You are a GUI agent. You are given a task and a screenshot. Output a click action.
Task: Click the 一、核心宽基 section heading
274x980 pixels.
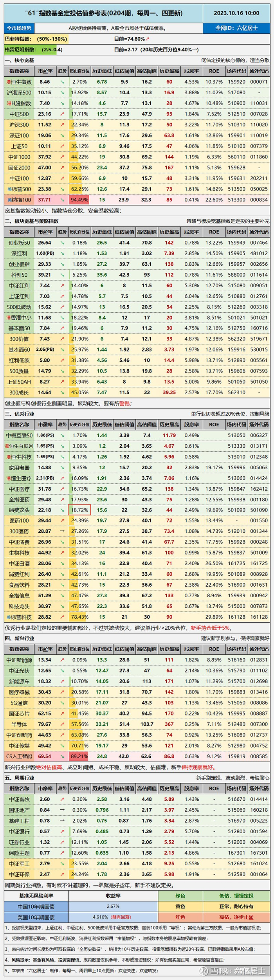click(x=20, y=60)
